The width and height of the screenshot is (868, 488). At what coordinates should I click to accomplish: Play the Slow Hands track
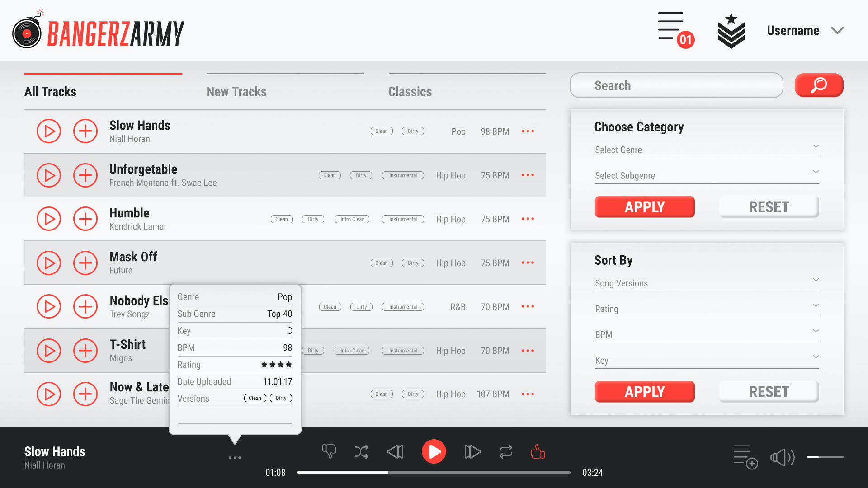pos(49,131)
